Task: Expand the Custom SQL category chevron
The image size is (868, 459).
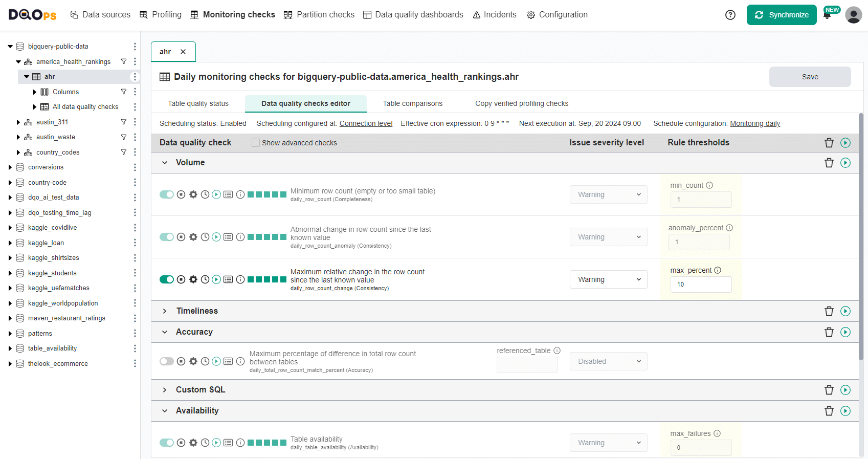Action: (x=165, y=390)
